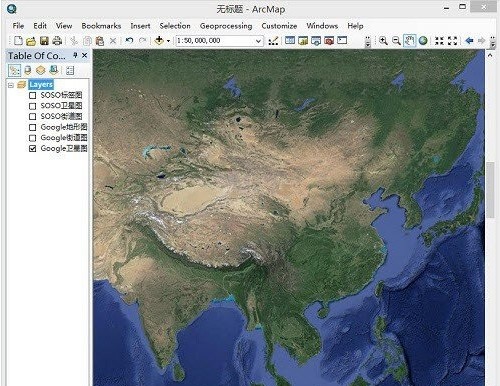Save the map document
This screenshot has width=500, height=386.
pyautogui.click(x=44, y=41)
